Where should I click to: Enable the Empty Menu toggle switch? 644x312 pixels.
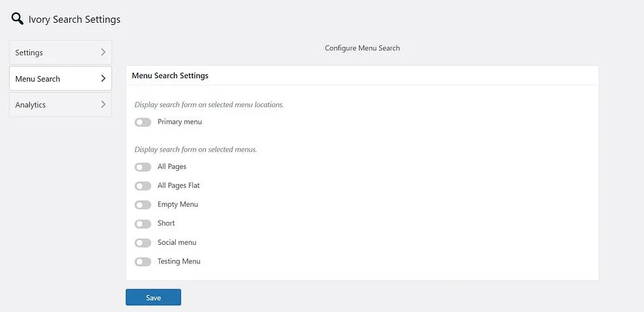pos(142,205)
